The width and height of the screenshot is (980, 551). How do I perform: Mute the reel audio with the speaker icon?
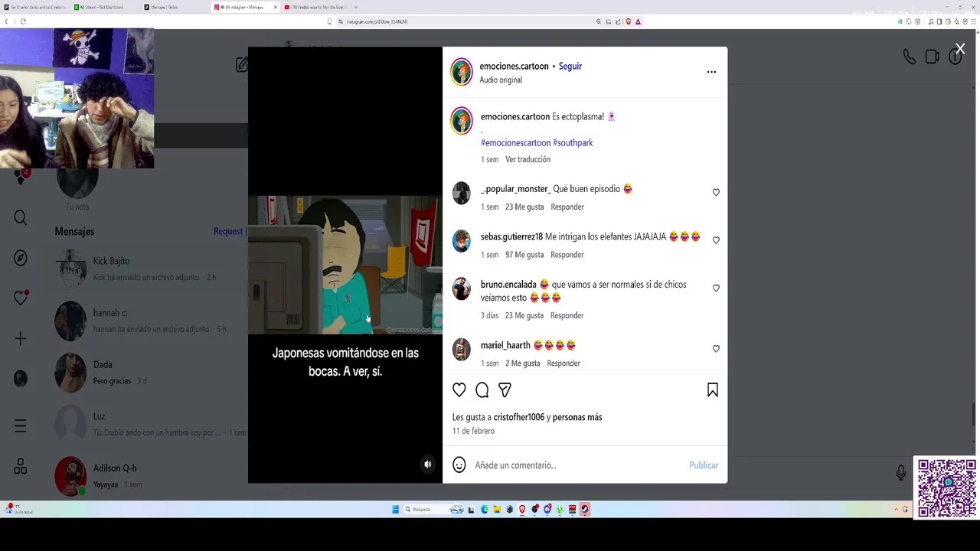point(428,465)
